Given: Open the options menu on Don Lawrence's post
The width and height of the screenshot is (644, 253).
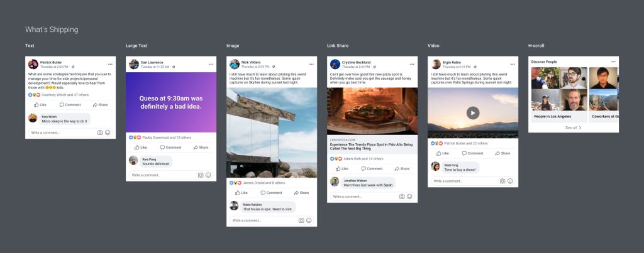Looking at the screenshot, I should pos(211,65).
